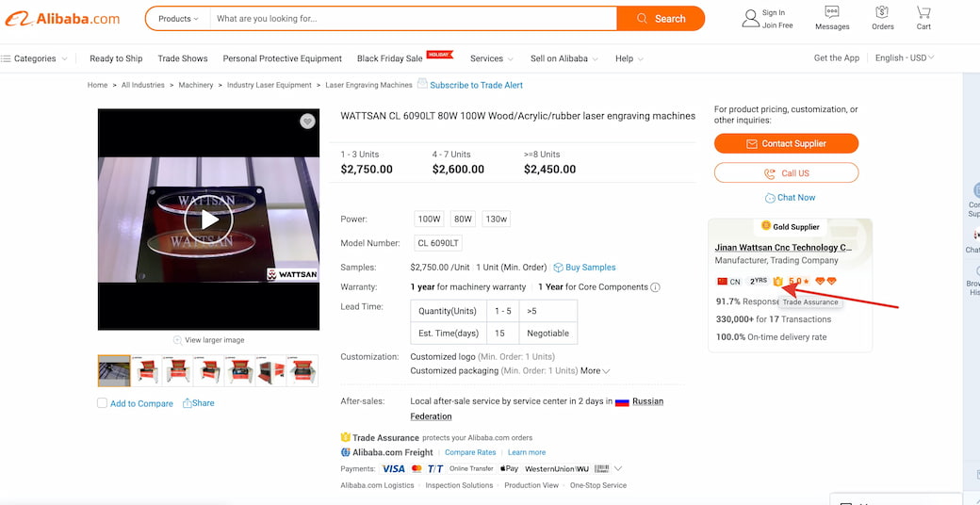This screenshot has height=505, width=980.
Task: Select the 100W power option
Action: click(429, 220)
